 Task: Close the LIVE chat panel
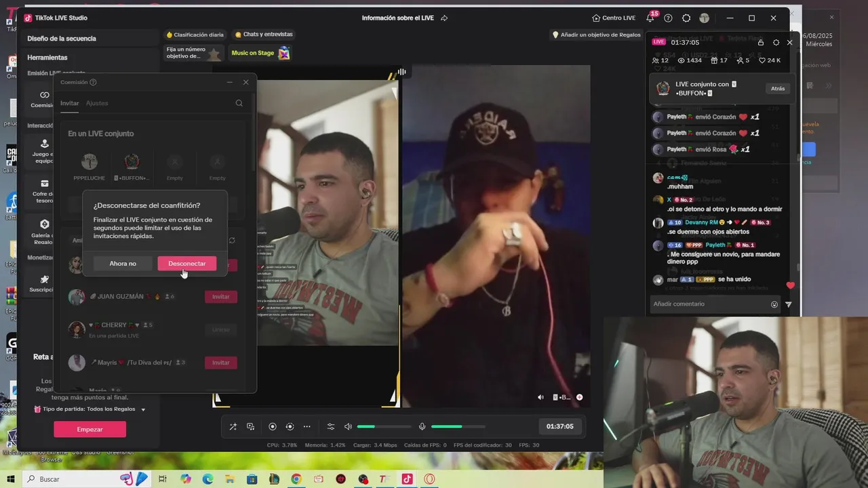[x=789, y=42]
